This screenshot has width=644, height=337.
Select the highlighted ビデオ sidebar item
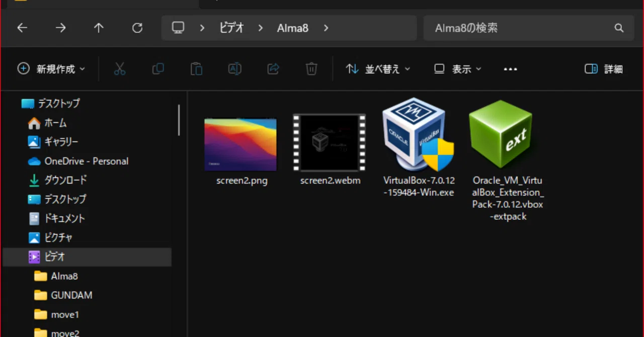point(88,257)
